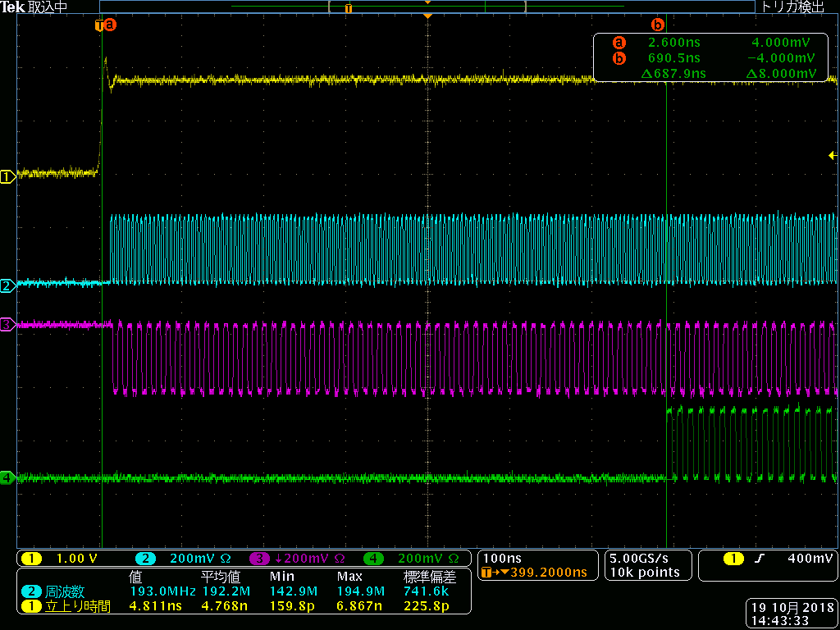Click the トリガ検出 trigger status

click(x=792, y=7)
